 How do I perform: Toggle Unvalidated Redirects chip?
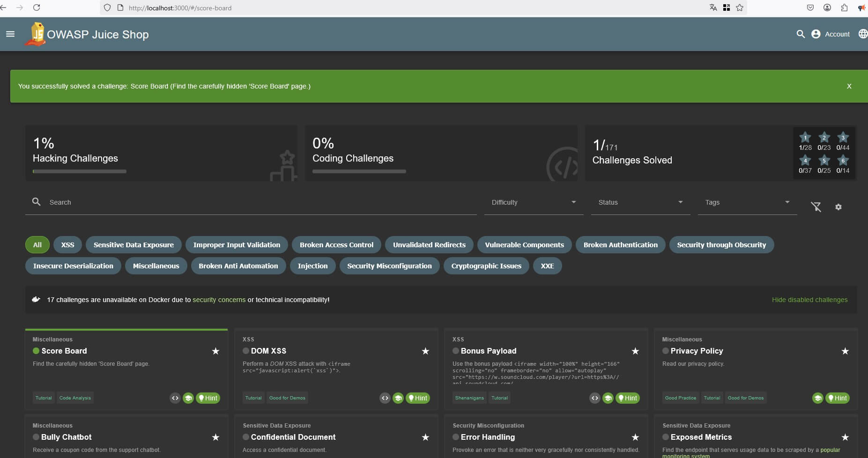click(429, 245)
